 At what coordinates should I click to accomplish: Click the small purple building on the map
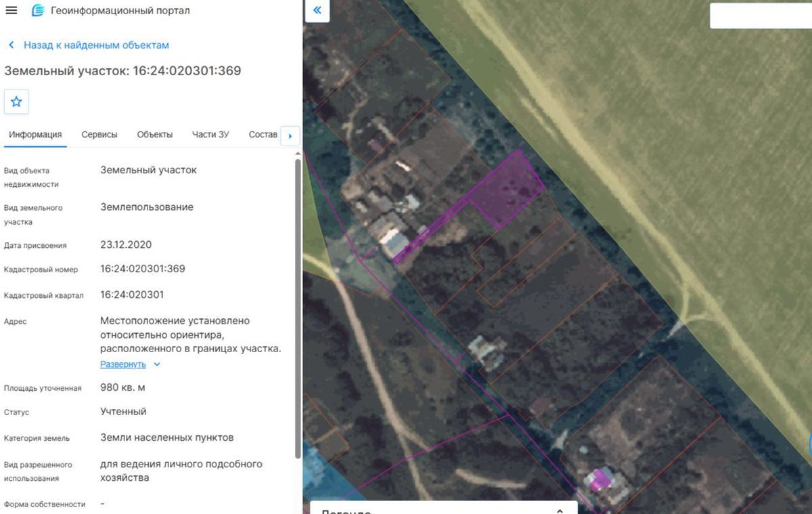click(598, 479)
